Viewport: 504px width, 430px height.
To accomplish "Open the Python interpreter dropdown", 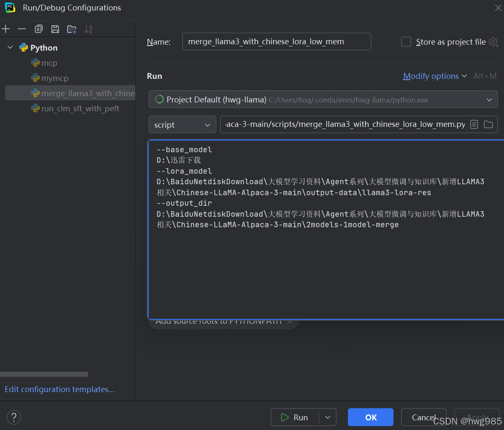I will pos(323,99).
